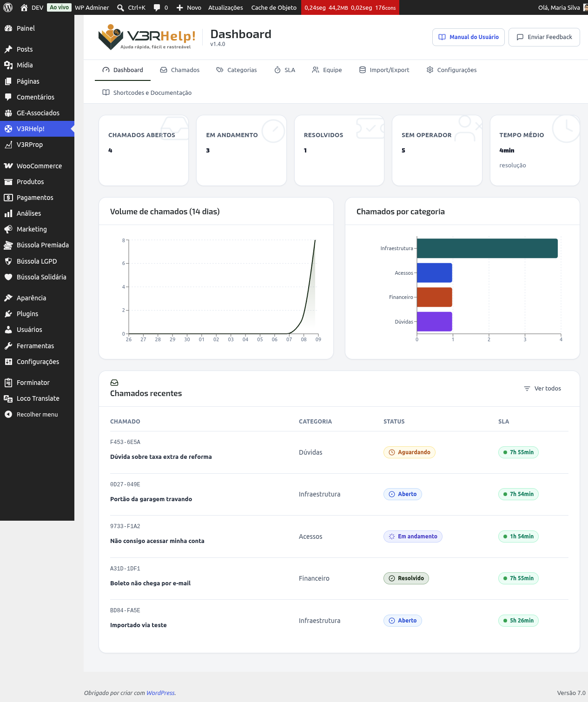Click the V3RHelp! lifebuoy icon in the sidebar
This screenshot has width=588, height=702.
8,129
